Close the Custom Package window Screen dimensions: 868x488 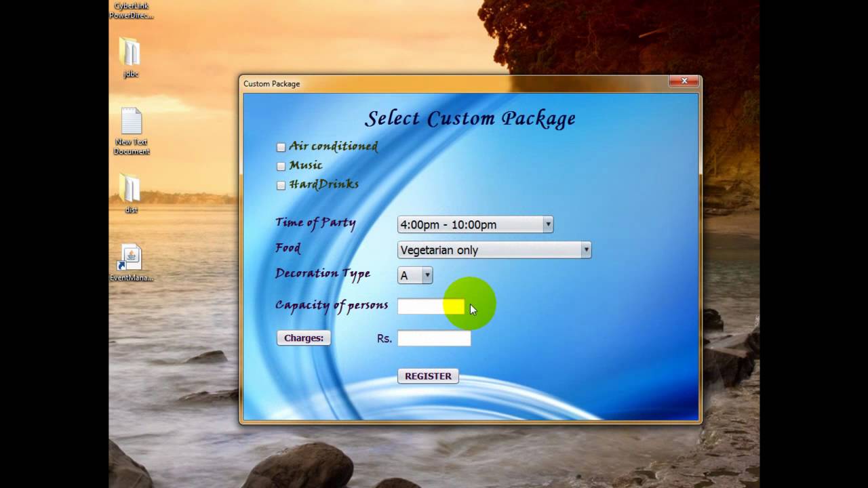click(684, 81)
